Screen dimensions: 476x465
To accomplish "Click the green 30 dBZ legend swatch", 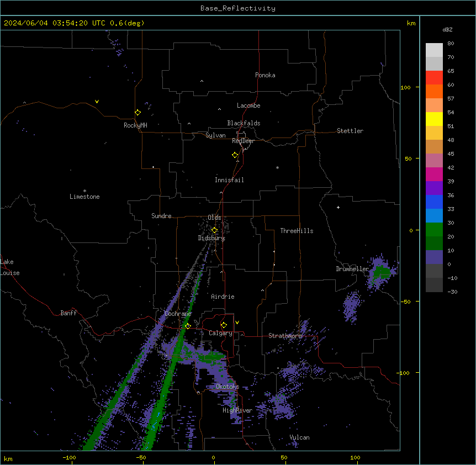I will (x=434, y=230).
